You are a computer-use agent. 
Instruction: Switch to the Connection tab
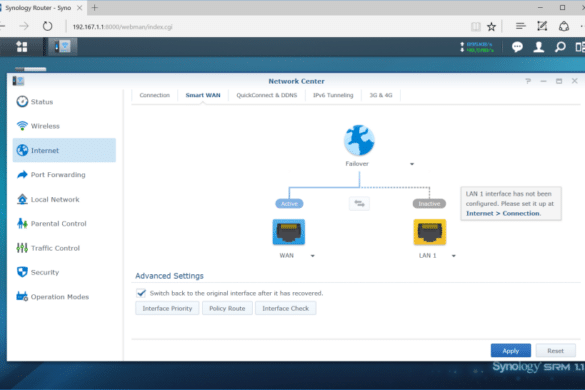point(154,95)
